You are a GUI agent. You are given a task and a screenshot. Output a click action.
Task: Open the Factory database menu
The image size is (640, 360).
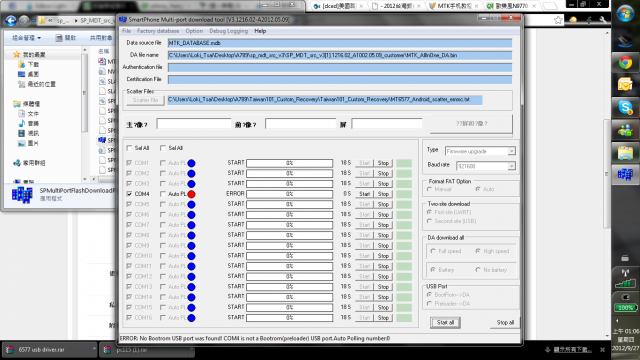click(x=158, y=31)
